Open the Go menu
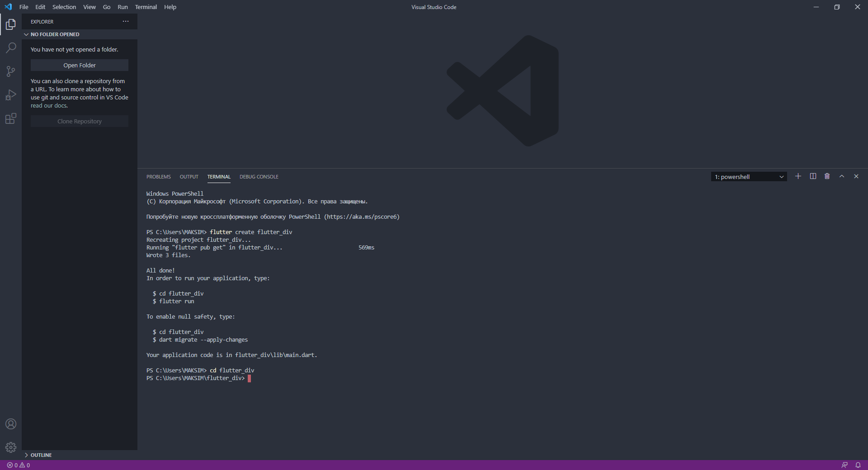This screenshot has height=470, width=868. click(107, 7)
